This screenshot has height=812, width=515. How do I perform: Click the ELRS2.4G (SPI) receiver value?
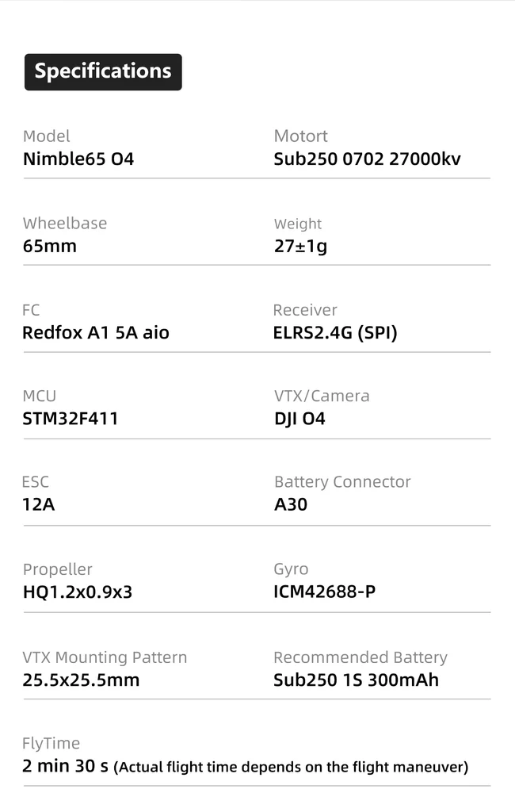point(335,333)
